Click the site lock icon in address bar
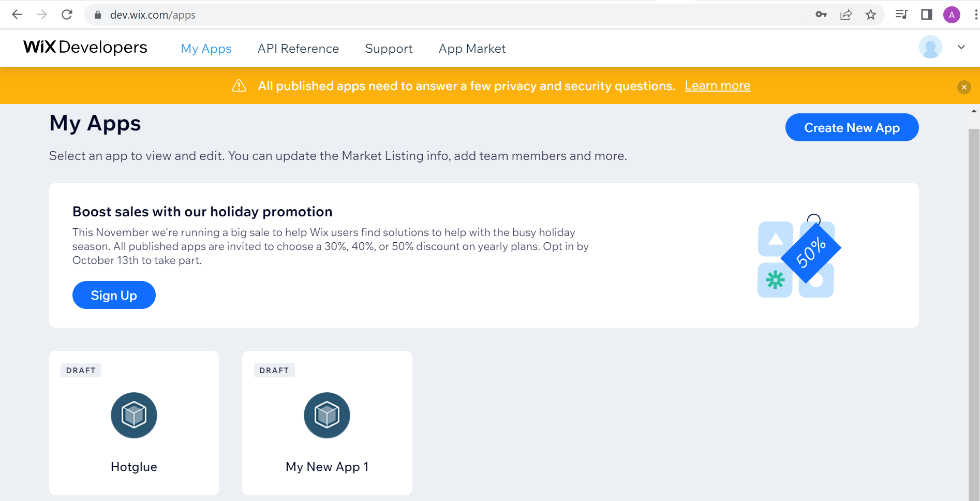Screen dimensions: 980x501 tap(97, 15)
